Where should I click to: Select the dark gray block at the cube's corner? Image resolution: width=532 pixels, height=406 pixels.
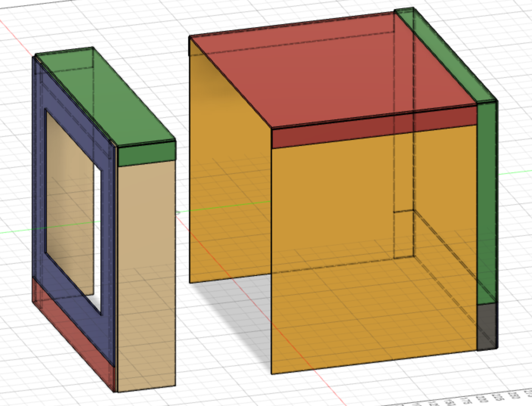tap(487, 327)
